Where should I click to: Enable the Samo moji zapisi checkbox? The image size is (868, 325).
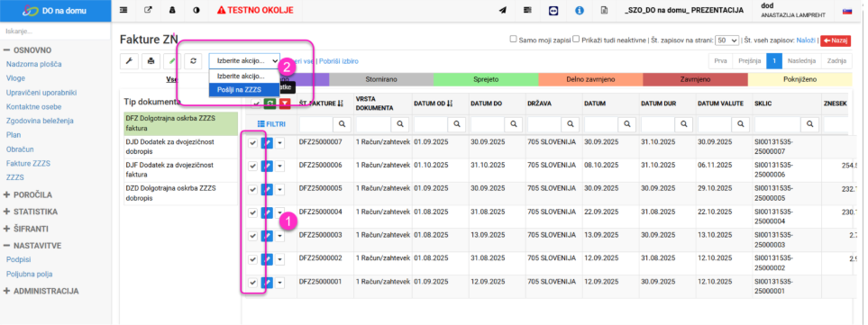(513, 40)
